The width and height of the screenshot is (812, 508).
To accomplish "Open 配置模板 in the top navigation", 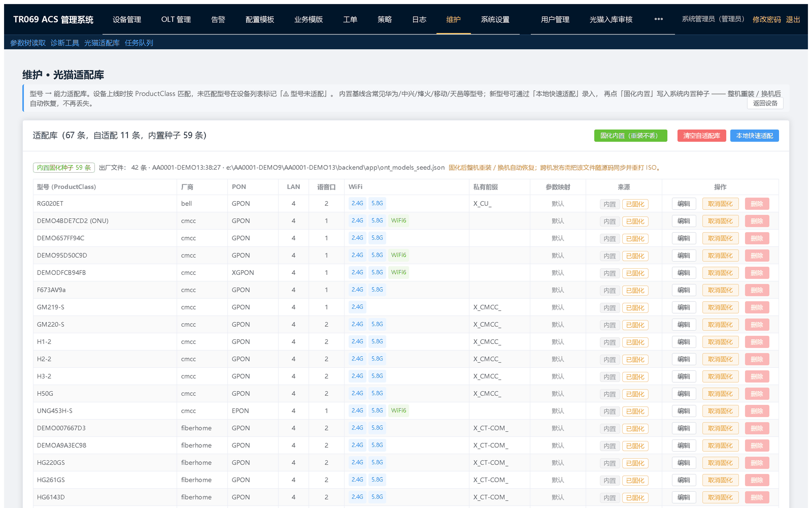I will tap(260, 19).
